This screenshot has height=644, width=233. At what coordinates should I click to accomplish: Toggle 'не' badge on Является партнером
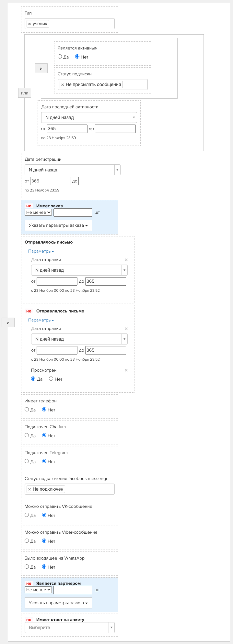29,584
